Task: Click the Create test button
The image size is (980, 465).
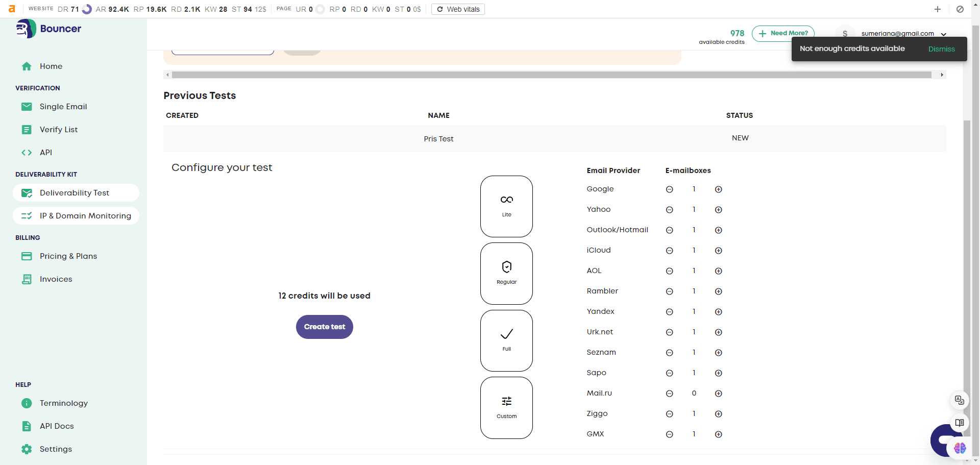Action: coord(325,327)
